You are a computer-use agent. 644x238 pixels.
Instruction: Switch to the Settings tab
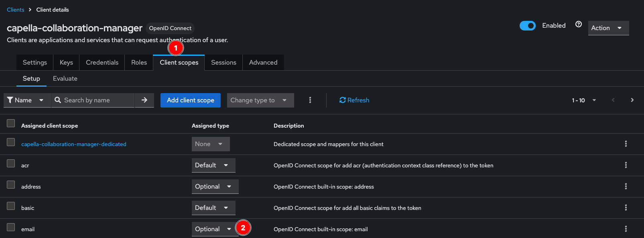pos(35,63)
